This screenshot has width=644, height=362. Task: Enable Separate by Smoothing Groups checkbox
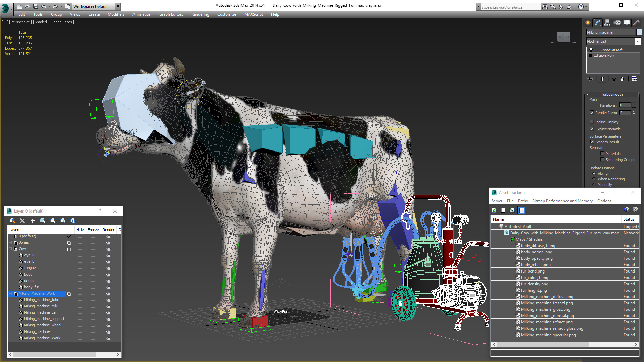pyautogui.click(x=602, y=160)
